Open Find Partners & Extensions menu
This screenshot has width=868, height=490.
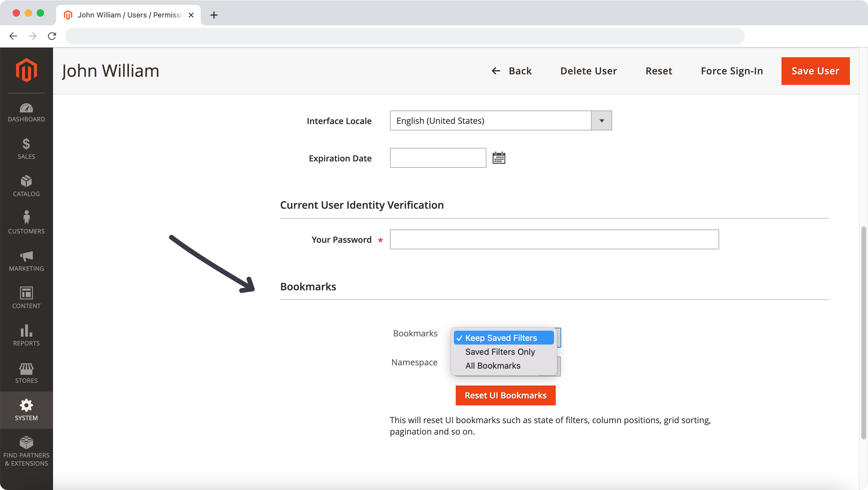click(26, 451)
